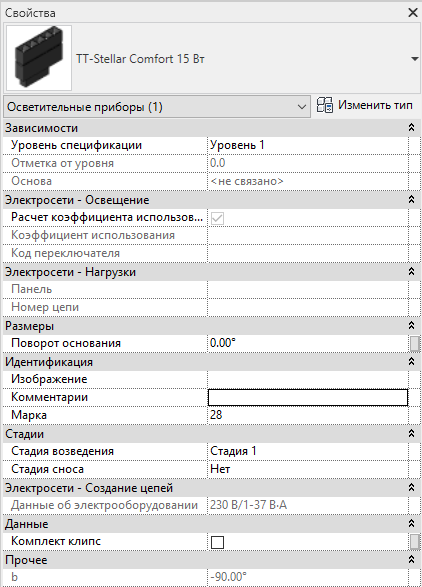
Task: Collapse the Идентификация section
Action: point(411,361)
